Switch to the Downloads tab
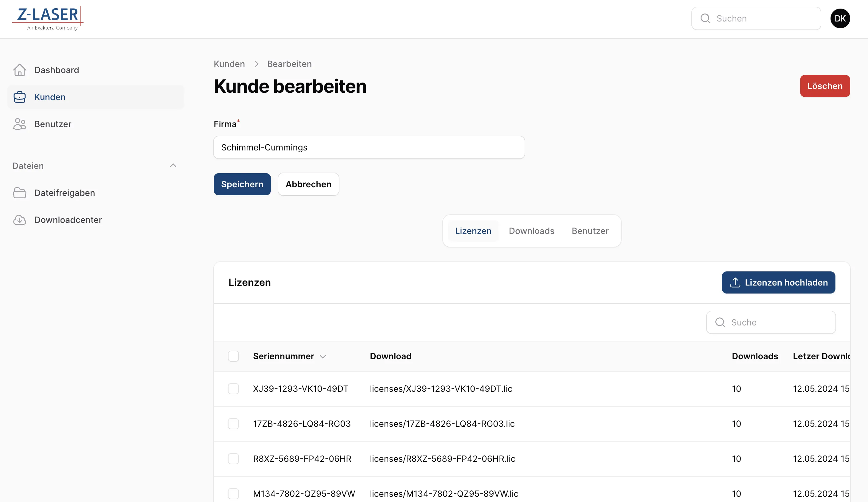 pyautogui.click(x=531, y=231)
